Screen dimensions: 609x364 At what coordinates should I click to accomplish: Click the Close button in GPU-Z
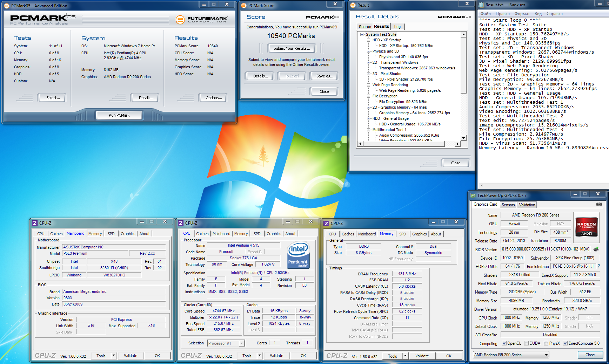(x=590, y=355)
